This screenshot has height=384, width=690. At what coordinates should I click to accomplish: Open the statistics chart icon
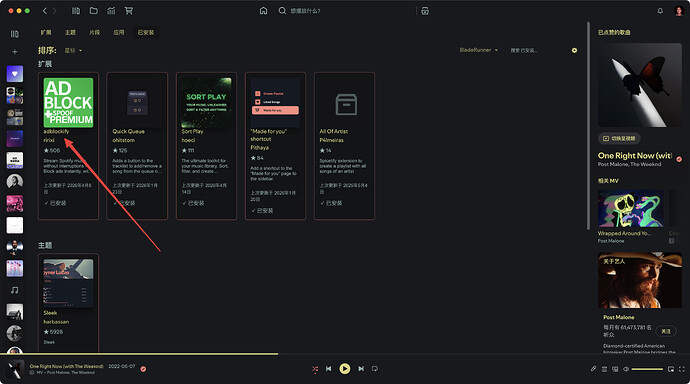(x=111, y=11)
